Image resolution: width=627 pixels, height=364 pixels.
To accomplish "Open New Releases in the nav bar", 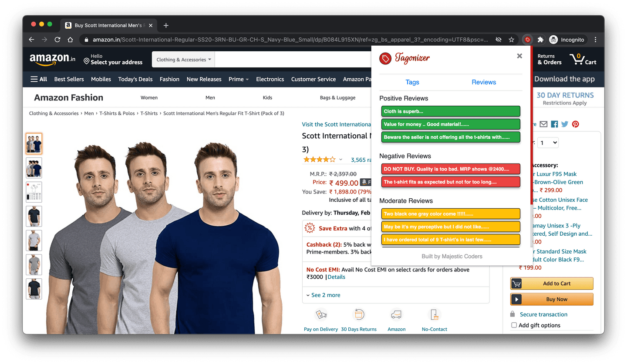I will [204, 79].
